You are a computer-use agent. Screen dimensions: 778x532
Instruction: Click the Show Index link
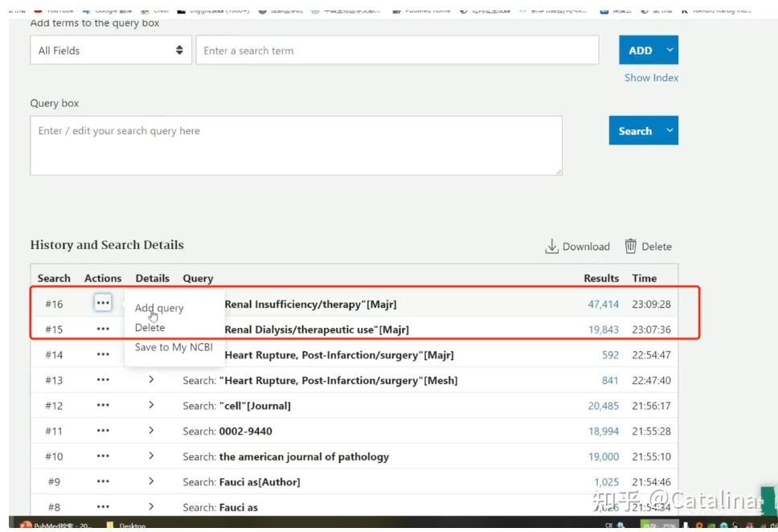pyautogui.click(x=651, y=78)
